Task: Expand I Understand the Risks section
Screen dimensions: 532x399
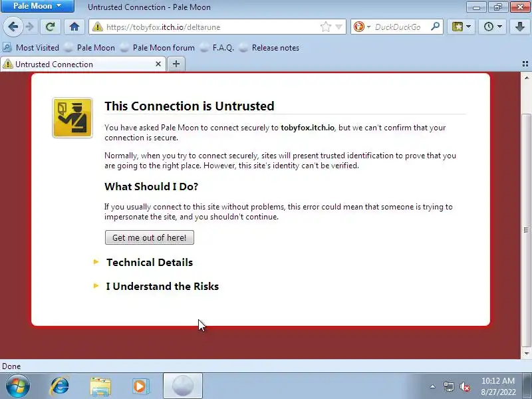Action: pyautogui.click(x=162, y=287)
